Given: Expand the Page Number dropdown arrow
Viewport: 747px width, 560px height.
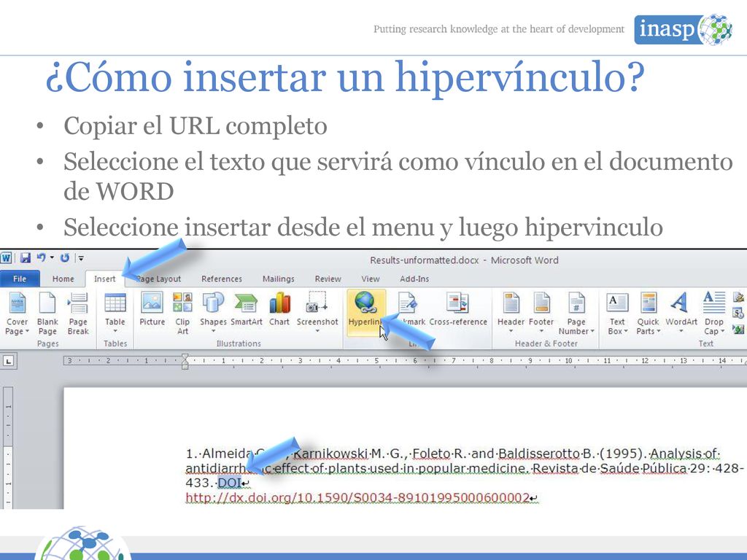Looking at the screenshot, I should (592, 332).
